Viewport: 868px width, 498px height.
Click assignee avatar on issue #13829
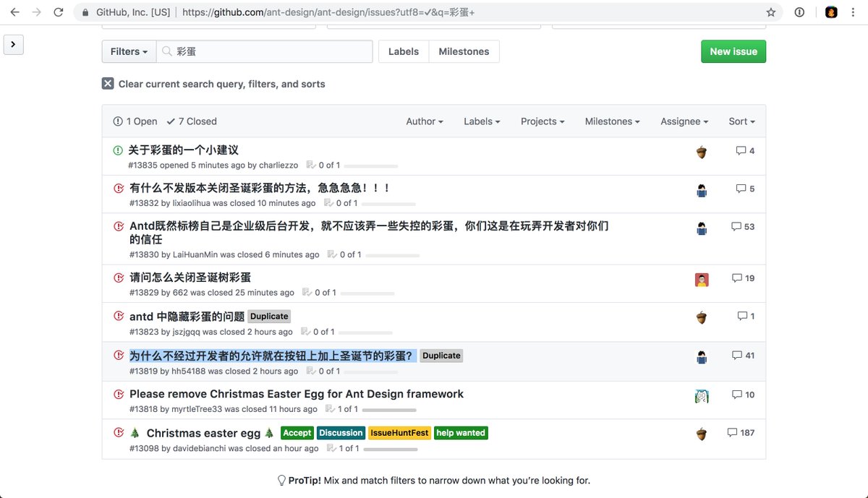pyautogui.click(x=702, y=280)
